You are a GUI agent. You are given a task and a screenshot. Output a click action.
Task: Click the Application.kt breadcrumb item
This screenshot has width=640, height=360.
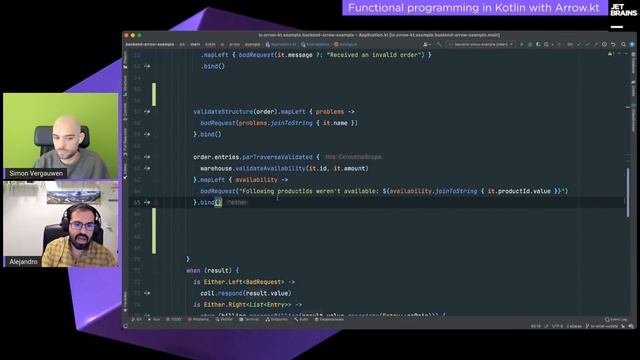(x=281, y=44)
